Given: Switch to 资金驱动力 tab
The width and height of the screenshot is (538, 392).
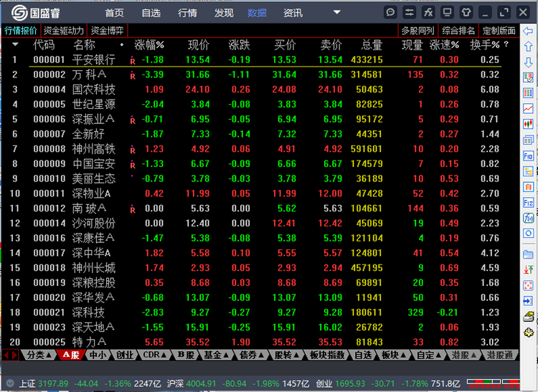Looking at the screenshot, I should [x=64, y=31].
